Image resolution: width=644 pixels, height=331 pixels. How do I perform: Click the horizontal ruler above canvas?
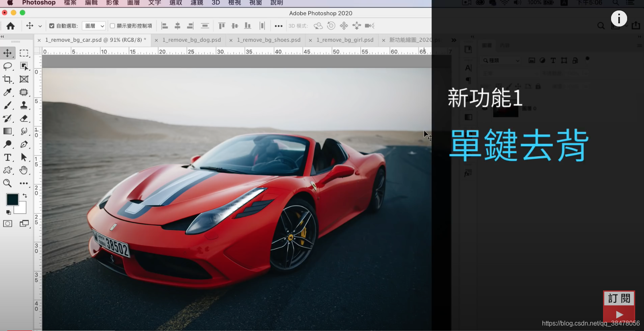(237, 51)
